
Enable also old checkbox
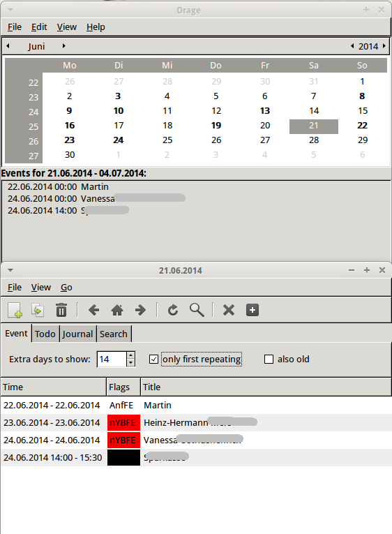pos(269,359)
